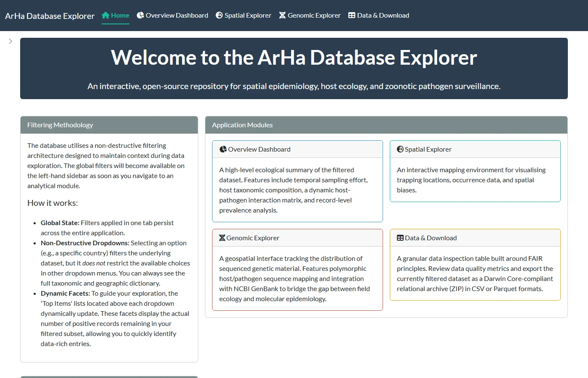Screen dimensions: 588x378
Task: Click the Application Modules panel header
Action: [x=386, y=125]
